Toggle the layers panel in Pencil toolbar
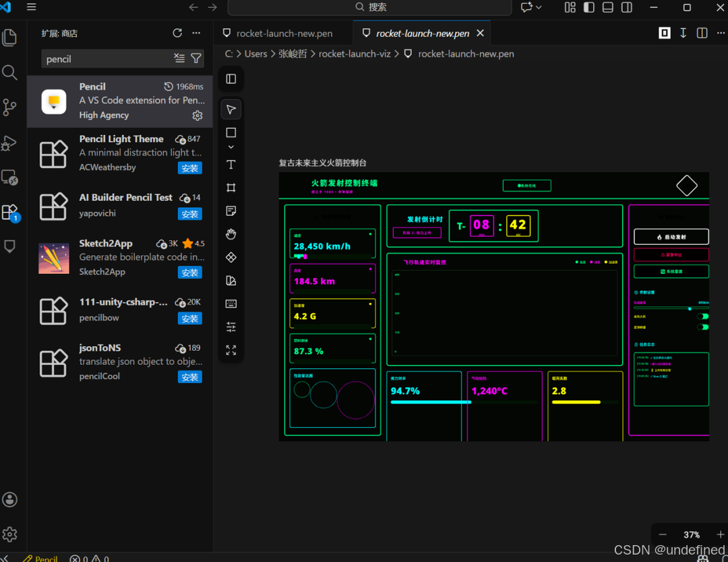Viewport: 728px width, 562px height. [231, 79]
